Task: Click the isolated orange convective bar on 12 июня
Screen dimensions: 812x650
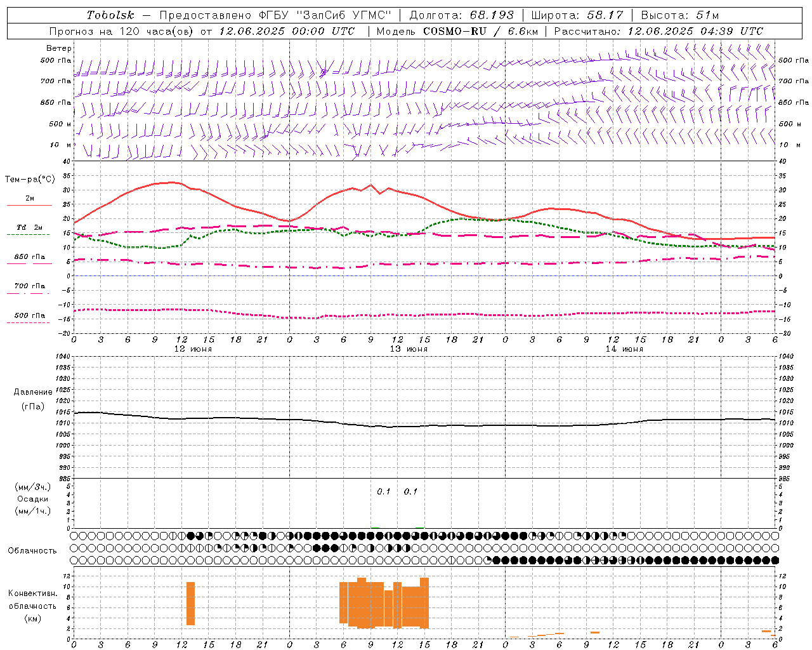Action: 190,604
